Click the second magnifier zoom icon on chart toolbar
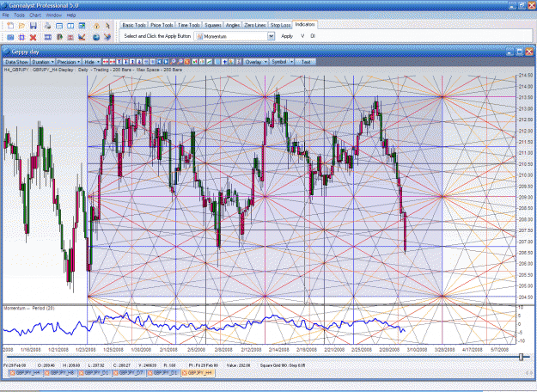537x392 pixels. pyautogui.click(x=180, y=62)
